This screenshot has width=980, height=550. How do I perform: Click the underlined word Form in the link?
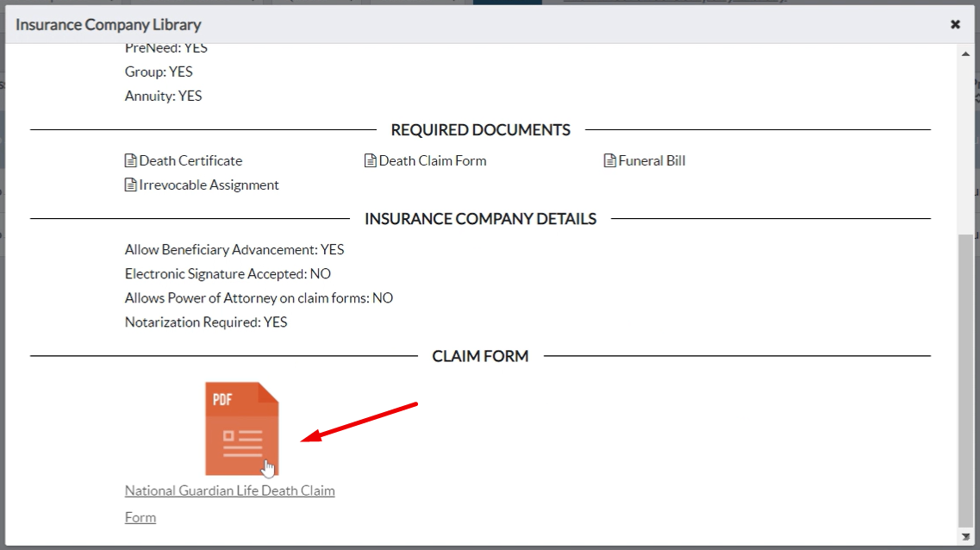point(140,516)
